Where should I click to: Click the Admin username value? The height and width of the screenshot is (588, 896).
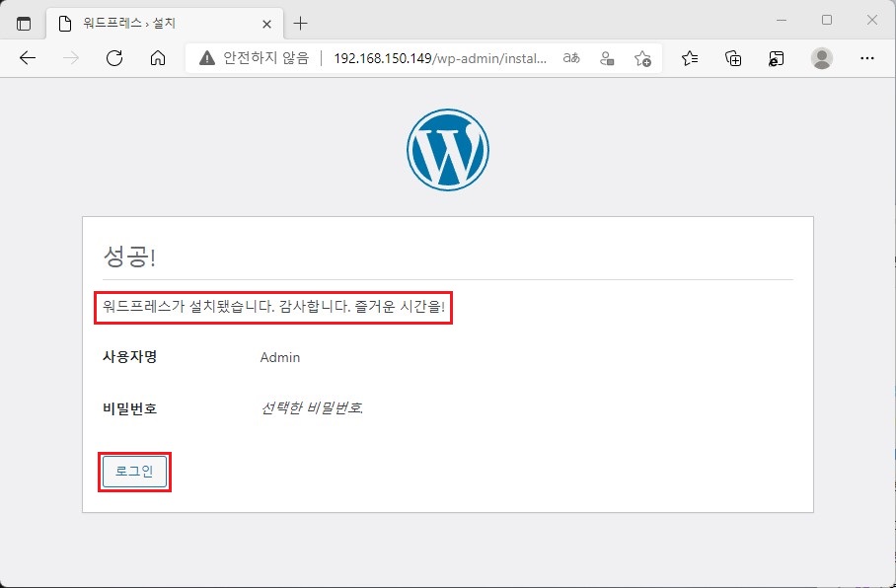point(280,357)
